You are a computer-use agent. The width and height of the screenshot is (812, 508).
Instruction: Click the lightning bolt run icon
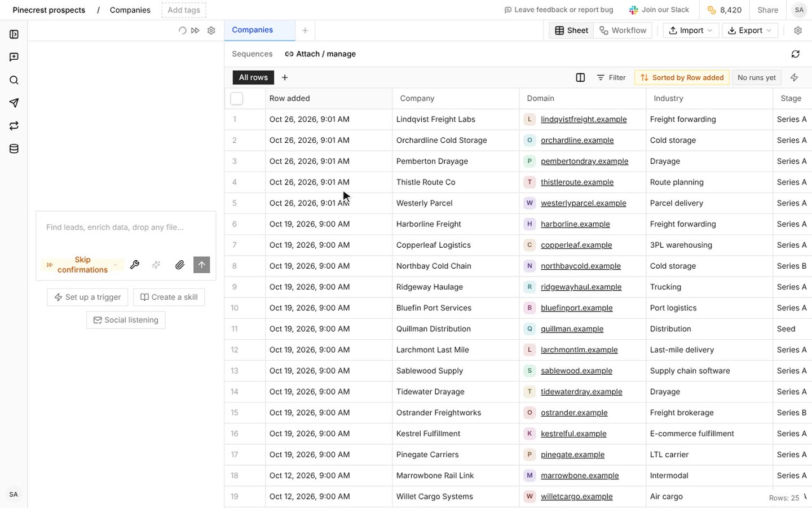794,77
